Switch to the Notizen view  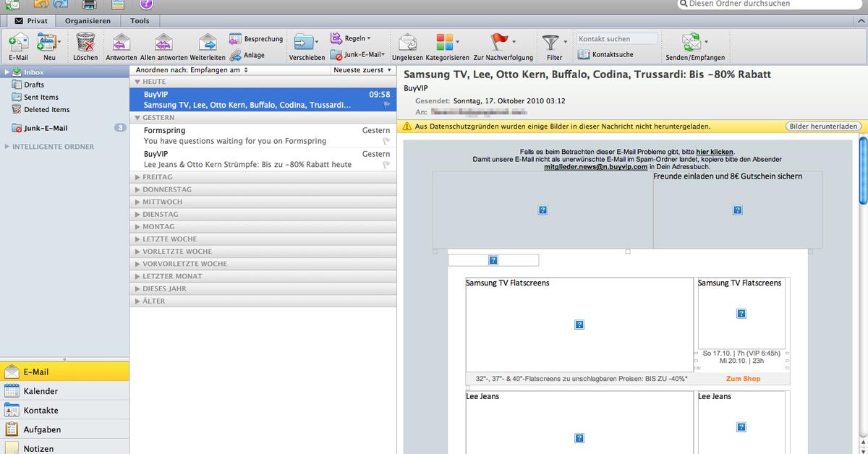point(65,448)
